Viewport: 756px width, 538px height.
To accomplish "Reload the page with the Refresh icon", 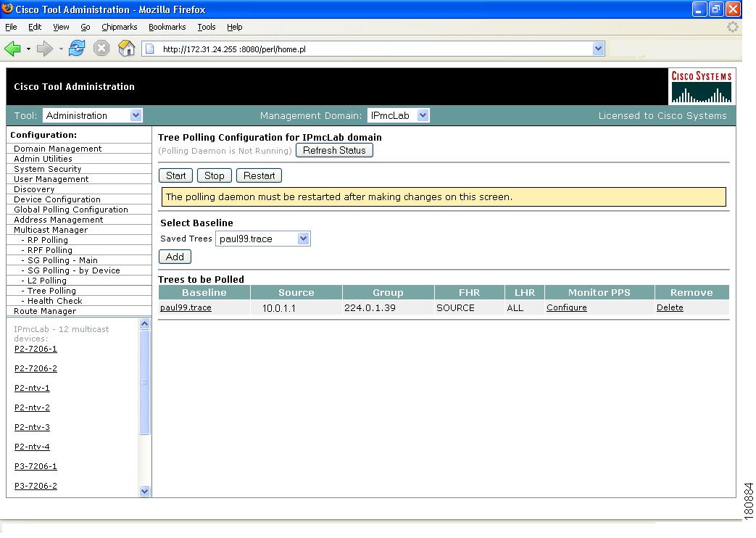I will coord(77,49).
